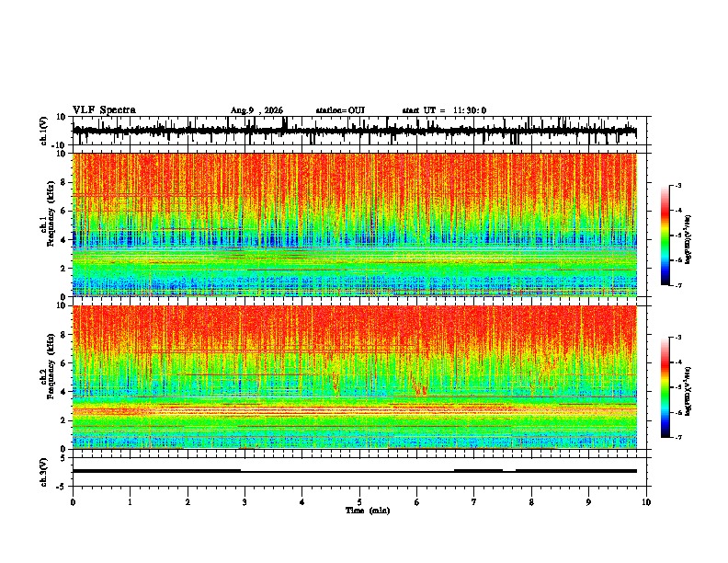Click time axis tick label "2"
Viewport: 728px width, 563px height.
pyautogui.click(x=188, y=502)
